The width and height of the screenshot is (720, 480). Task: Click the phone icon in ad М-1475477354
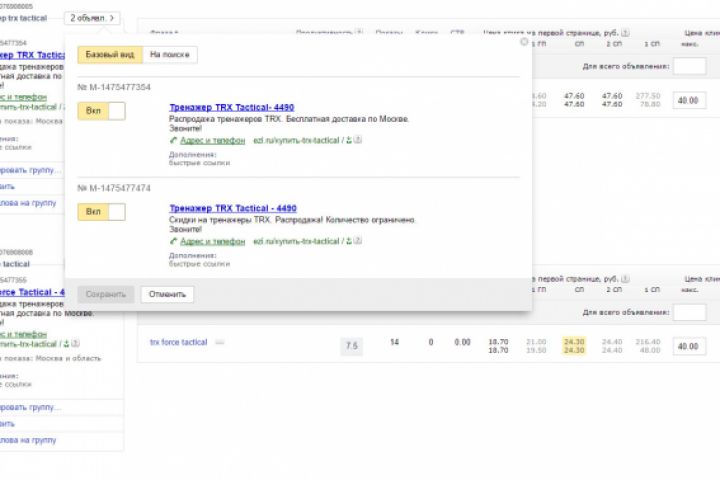(173, 140)
